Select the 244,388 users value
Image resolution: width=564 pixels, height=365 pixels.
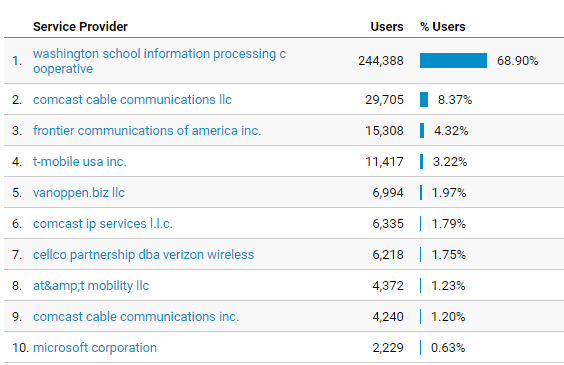(381, 61)
